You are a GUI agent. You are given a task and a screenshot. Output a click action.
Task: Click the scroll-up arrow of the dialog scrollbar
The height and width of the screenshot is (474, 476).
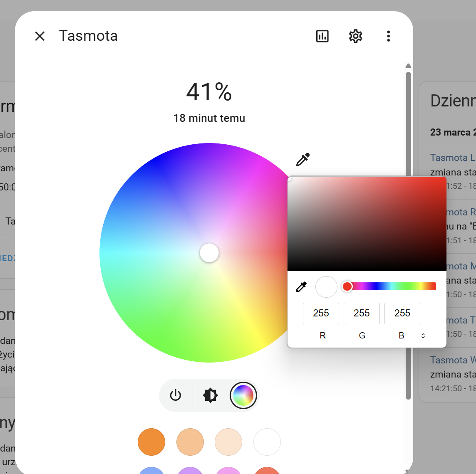coord(408,66)
